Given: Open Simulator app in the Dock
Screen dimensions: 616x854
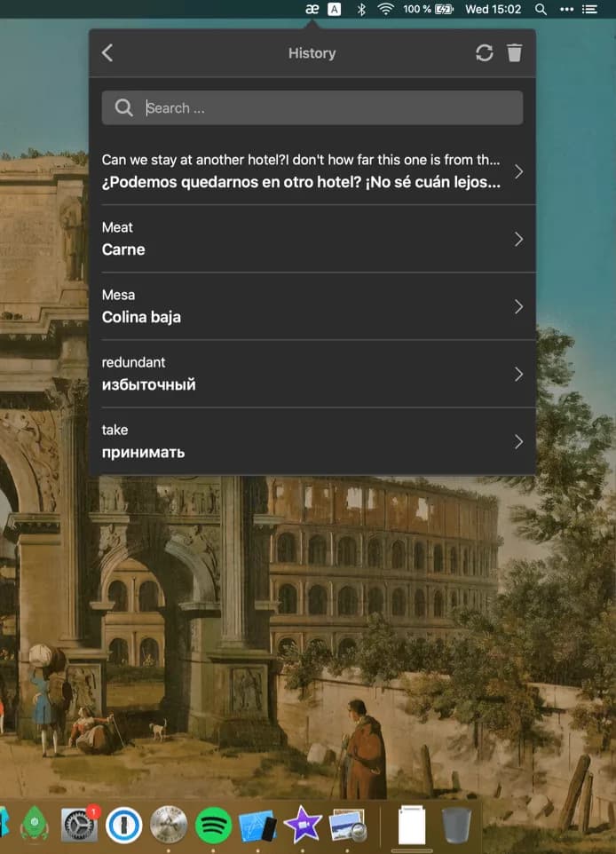Looking at the screenshot, I should (x=257, y=825).
